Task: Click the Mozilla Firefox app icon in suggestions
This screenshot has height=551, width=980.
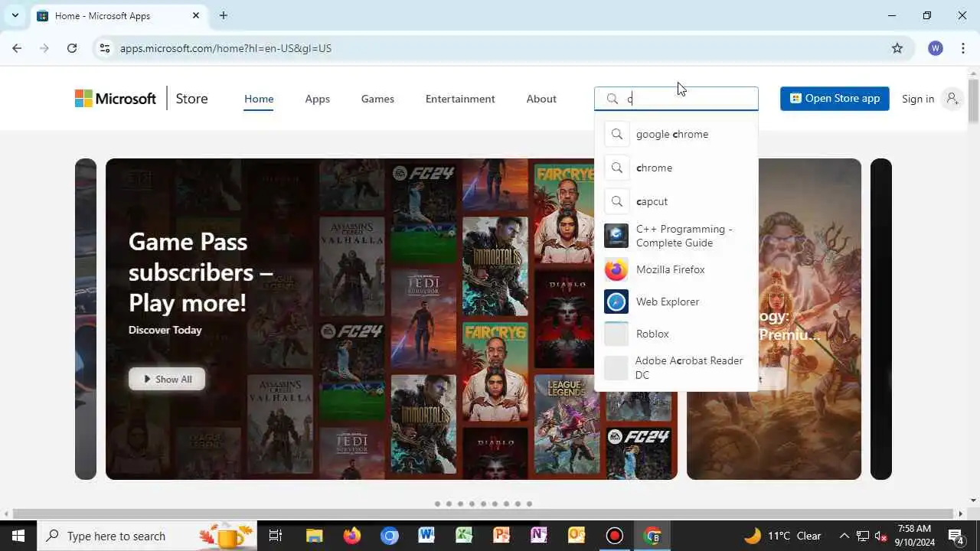Action: [616, 269]
